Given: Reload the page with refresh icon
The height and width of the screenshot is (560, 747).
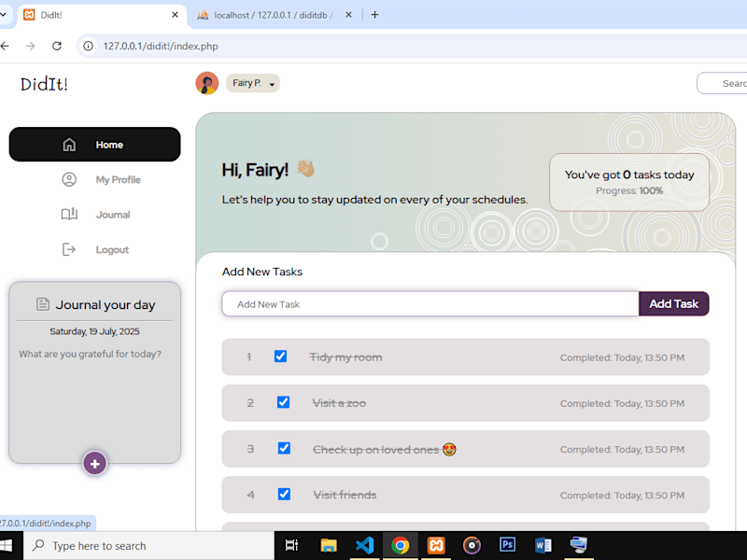Looking at the screenshot, I should pyautogui.click(x=57, y=46).
